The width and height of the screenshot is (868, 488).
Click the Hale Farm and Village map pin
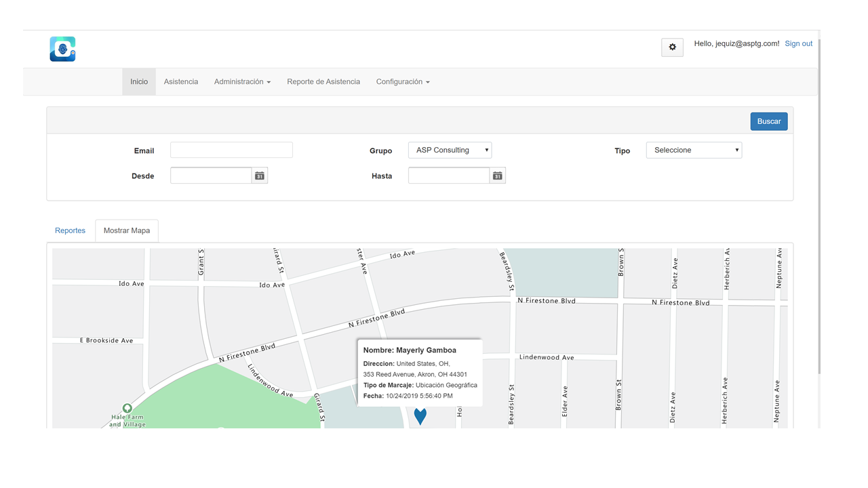point(127,408)
